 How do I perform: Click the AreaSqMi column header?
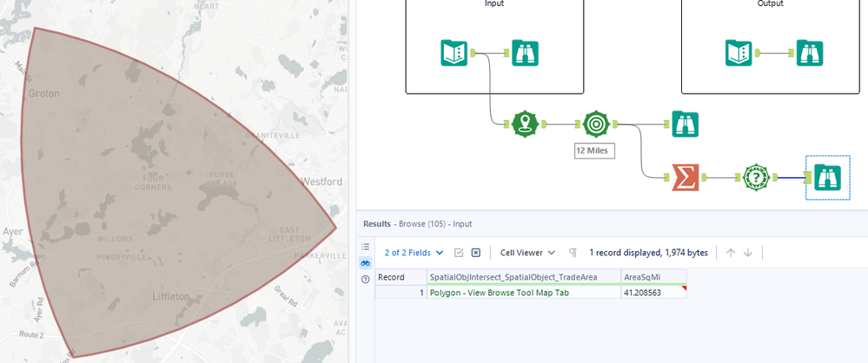[x=653, y=277]
